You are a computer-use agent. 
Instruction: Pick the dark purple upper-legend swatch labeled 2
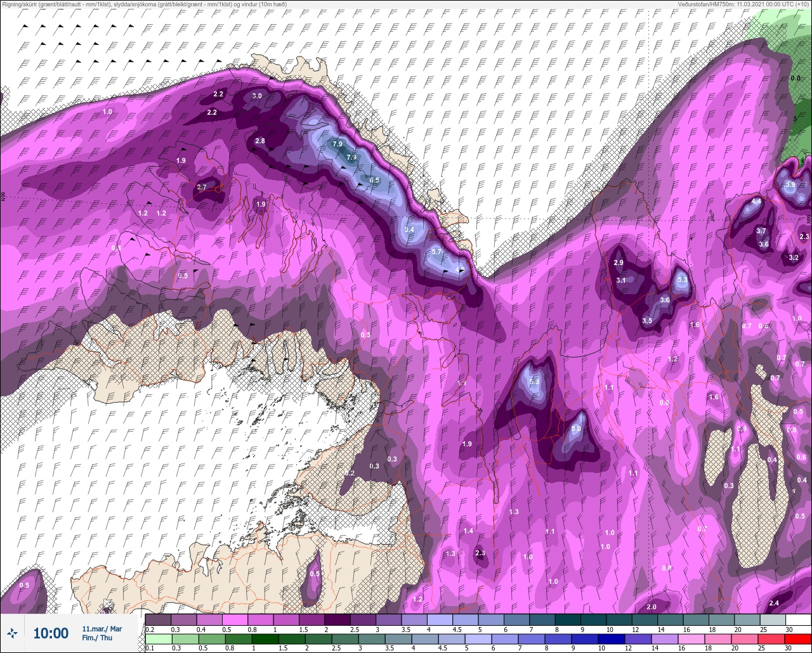click(337, 619)
